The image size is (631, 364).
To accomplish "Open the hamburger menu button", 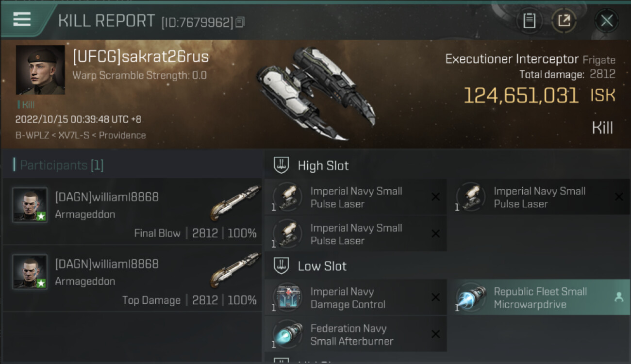I will click(x=22, y=19).
